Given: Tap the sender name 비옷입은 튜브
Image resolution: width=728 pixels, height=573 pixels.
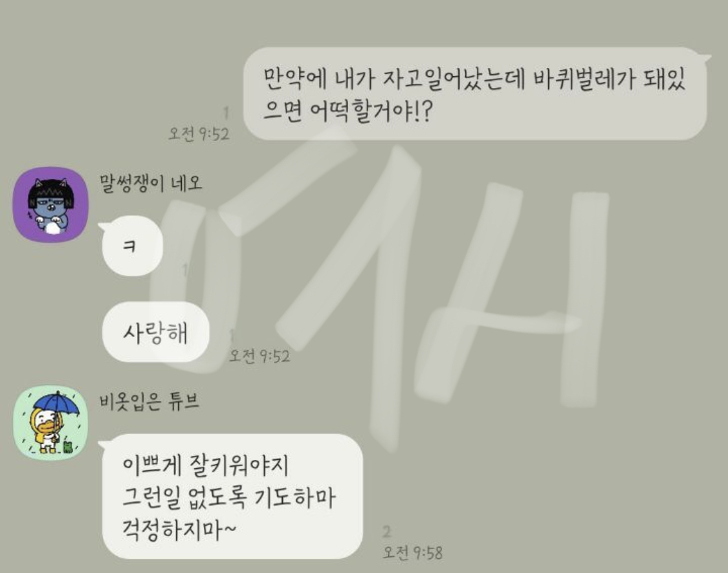Looking at the screenshot, I should click(x=149, y=401).
